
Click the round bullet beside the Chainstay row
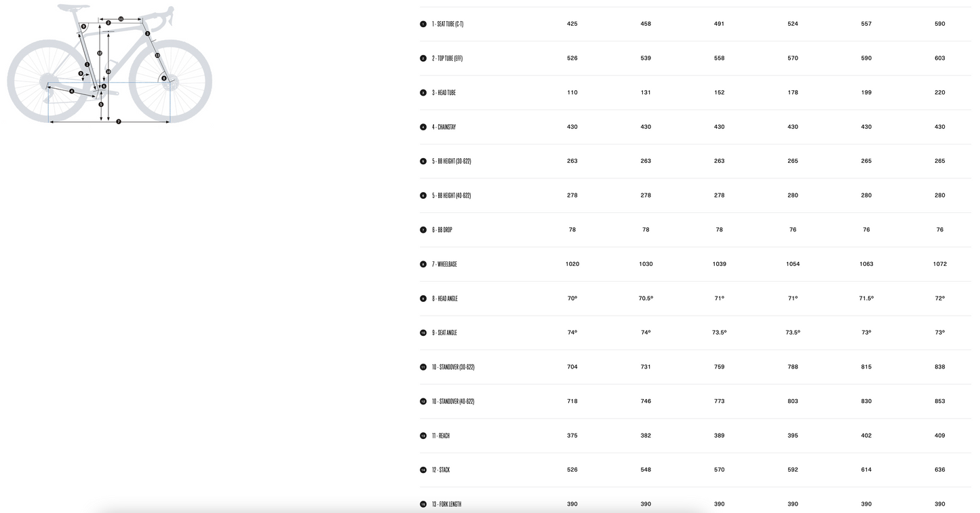[x=423, y=127]
